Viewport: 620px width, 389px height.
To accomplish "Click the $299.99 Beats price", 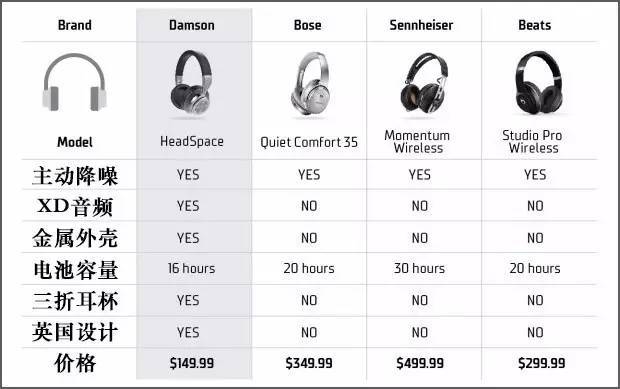I will (x=541, y=363).
